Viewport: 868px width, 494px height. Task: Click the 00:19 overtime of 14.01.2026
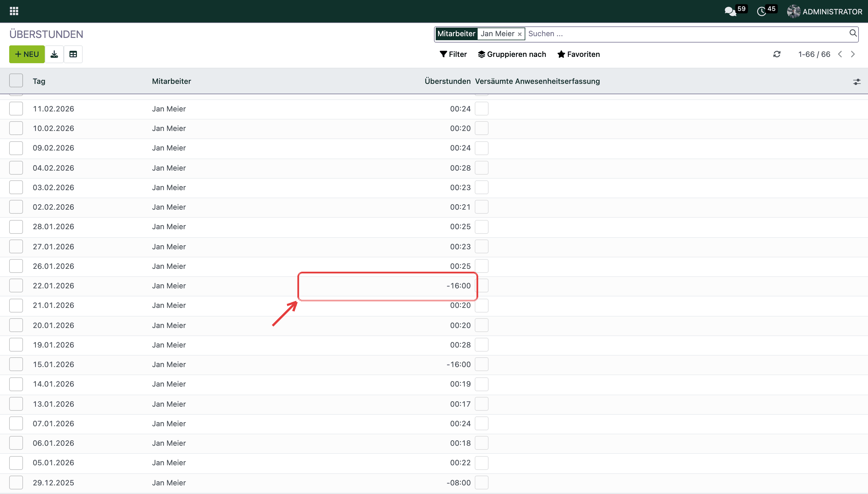460,384
